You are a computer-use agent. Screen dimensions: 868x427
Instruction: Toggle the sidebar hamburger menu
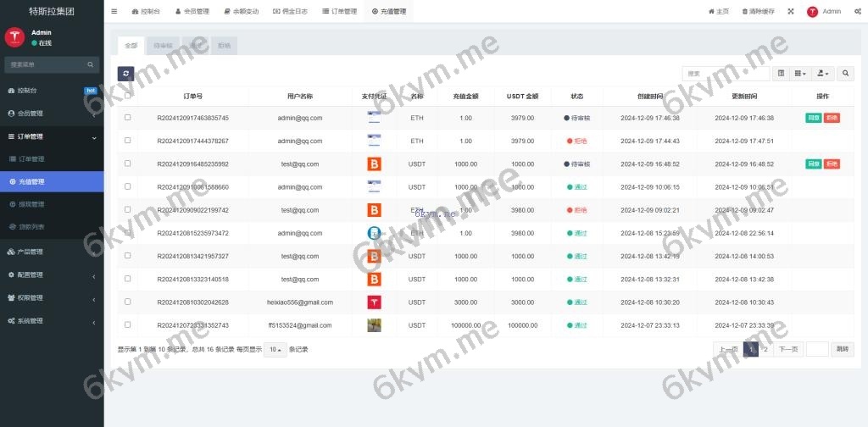(x=114, y=12)
